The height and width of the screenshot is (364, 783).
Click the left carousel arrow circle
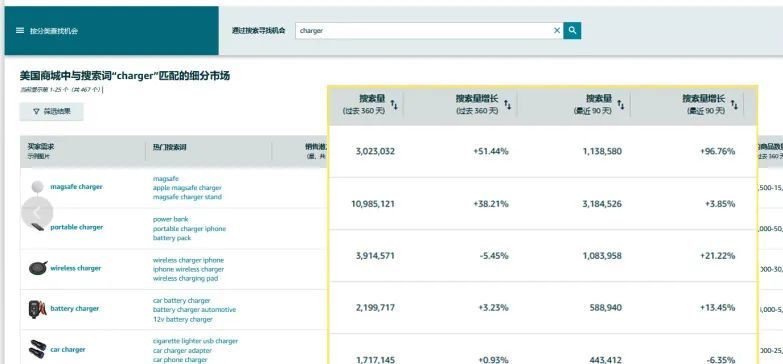tap(37, 212)
